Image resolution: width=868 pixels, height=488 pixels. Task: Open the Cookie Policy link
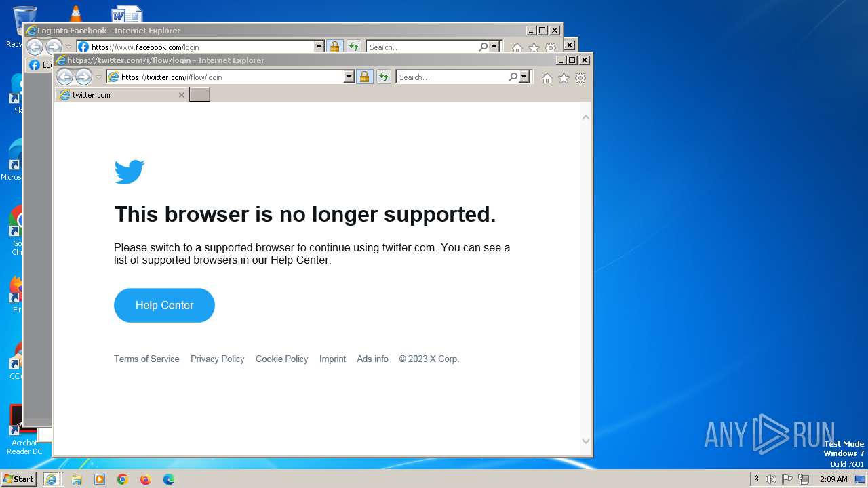pyautogui.click(x=281, y=359)
